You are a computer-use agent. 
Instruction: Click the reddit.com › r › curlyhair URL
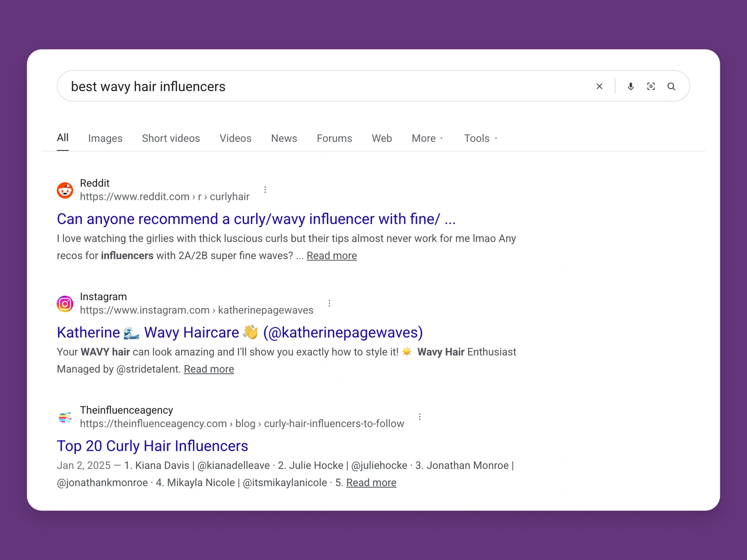pyautogui.click(x=165, y=196)
